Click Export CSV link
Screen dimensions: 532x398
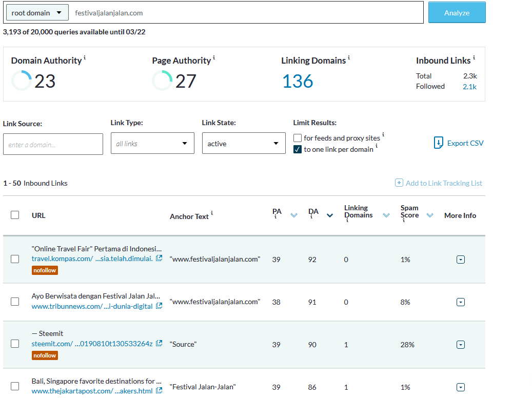pos(465,143)
